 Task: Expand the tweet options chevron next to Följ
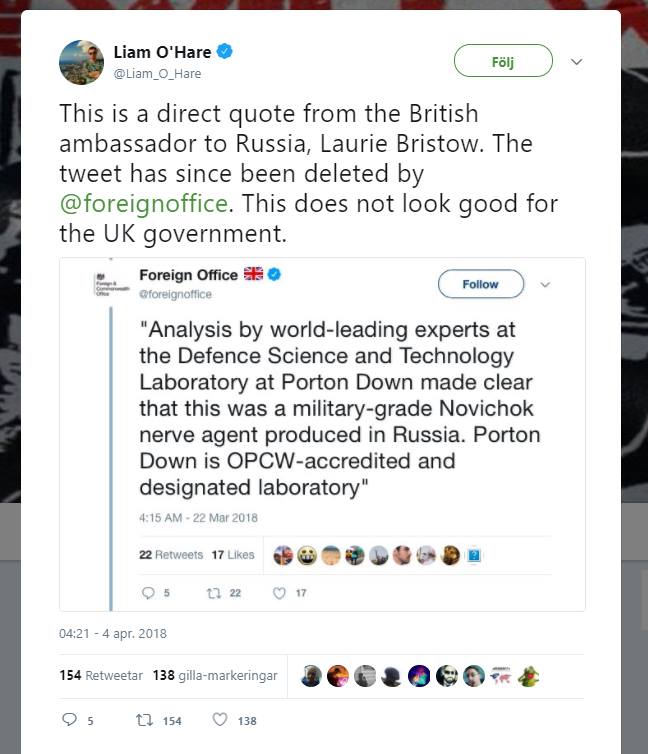point(576,62)
